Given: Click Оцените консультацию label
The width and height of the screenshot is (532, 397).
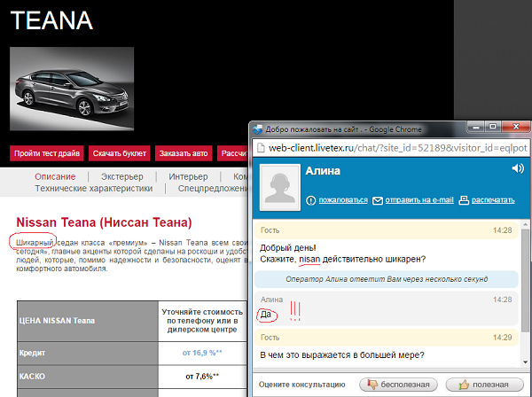Looking at the screenshot, I should [302, 385].
